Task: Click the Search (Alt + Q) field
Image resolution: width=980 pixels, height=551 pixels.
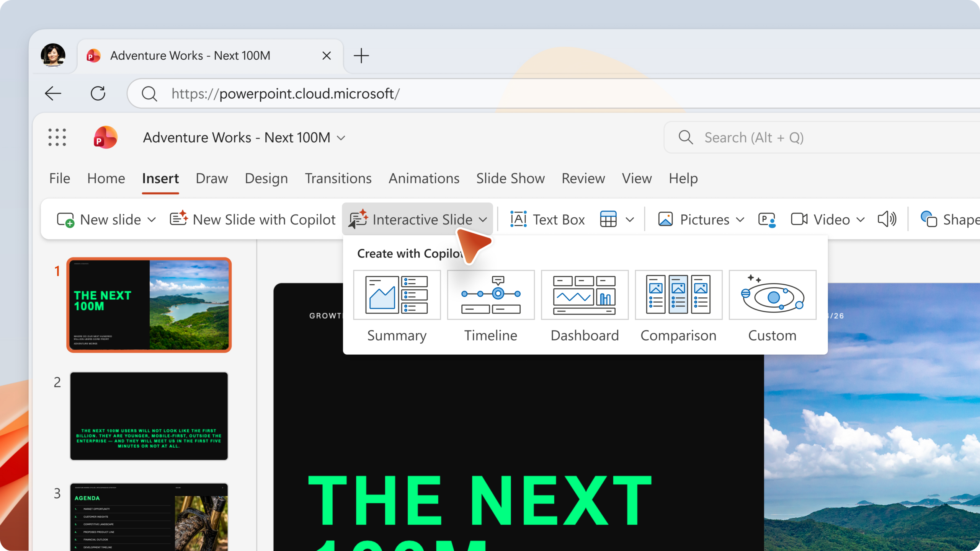Action: [x=822, y=137]
